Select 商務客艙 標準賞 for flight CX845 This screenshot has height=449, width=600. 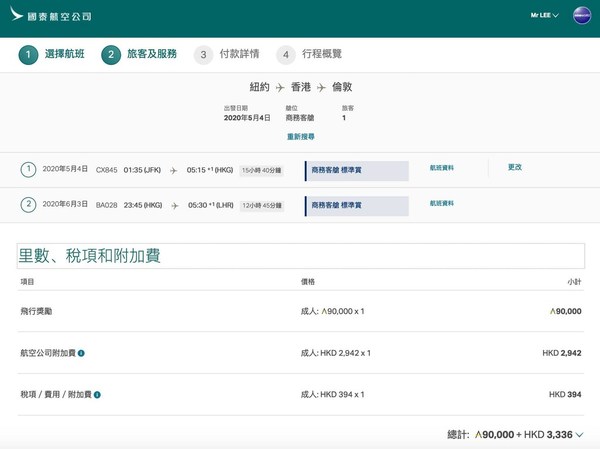point(357,171)
